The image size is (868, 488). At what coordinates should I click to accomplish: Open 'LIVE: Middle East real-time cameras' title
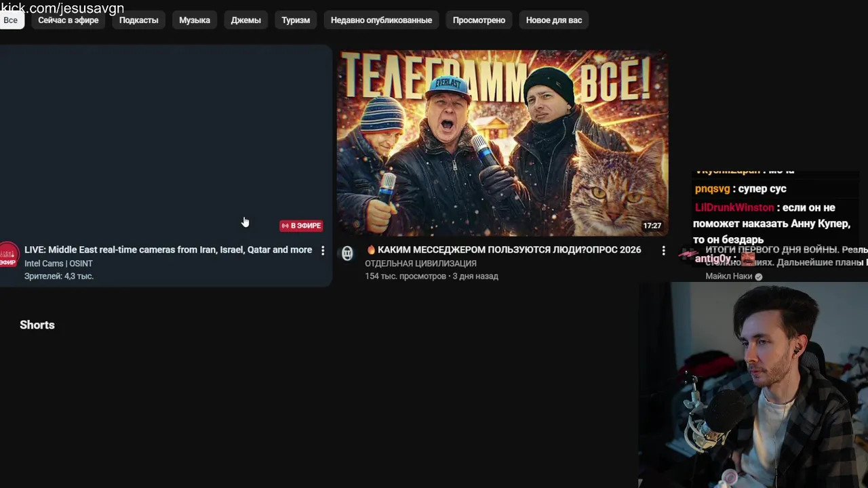click(x=168, y=250)
